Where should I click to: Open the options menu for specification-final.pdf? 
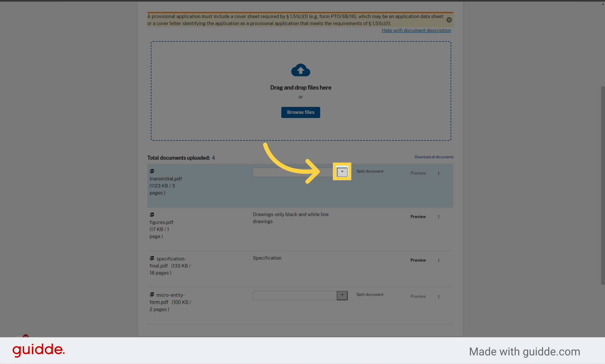point(439,260)
